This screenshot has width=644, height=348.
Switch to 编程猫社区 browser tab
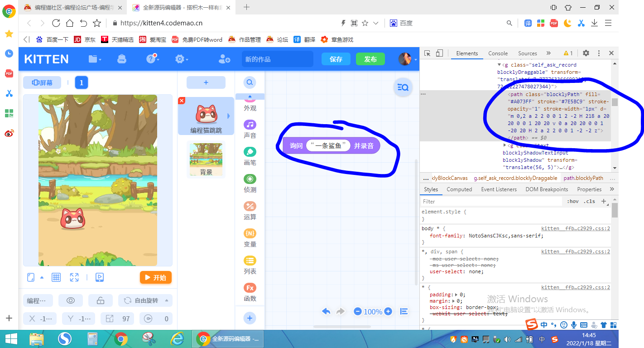(x=72, y=7)
